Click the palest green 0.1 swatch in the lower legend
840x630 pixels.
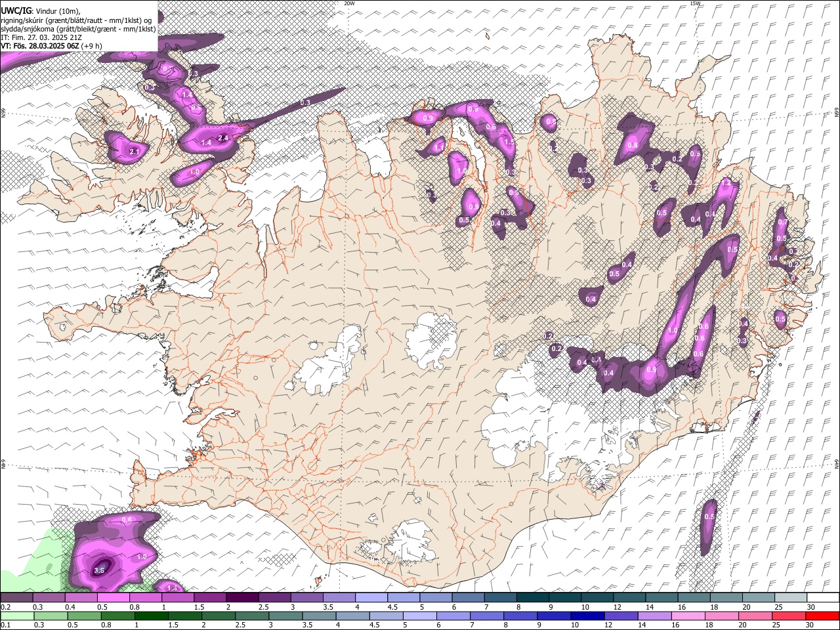[x=17, y=616]
